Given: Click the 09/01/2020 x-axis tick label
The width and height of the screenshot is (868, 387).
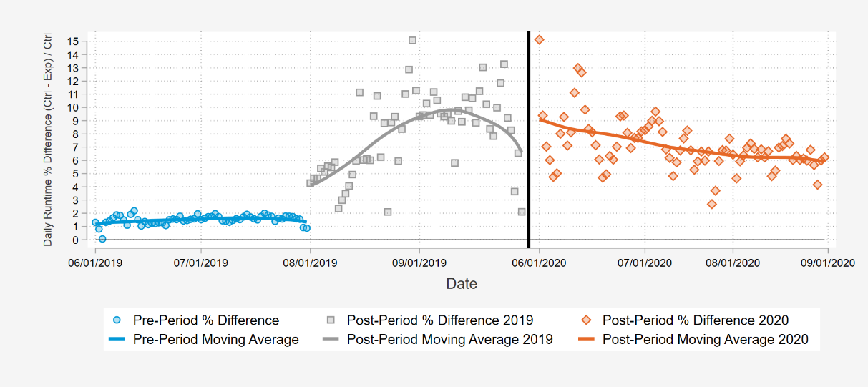Looking at the screenshot, I should (x=827, y=263).
